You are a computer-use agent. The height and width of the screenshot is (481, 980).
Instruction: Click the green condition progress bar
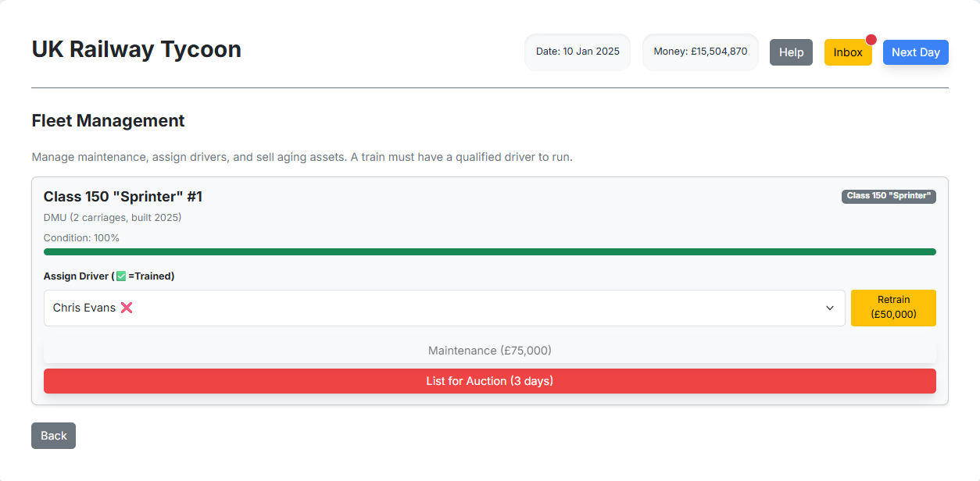(x=489, y=252)
